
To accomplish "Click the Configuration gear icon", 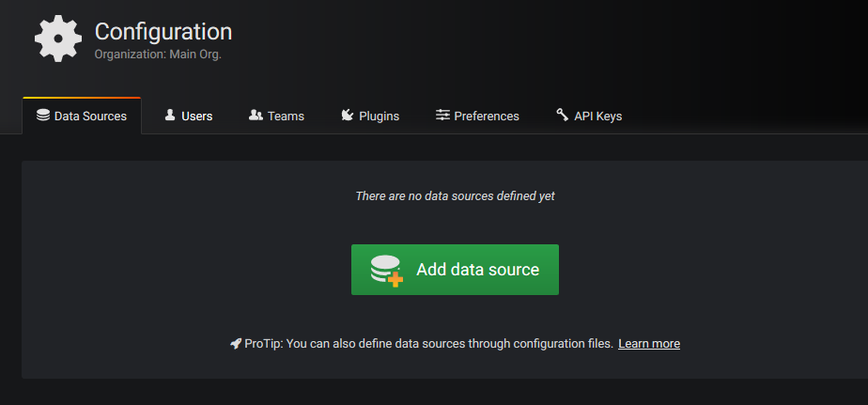I will coord(58,39).
